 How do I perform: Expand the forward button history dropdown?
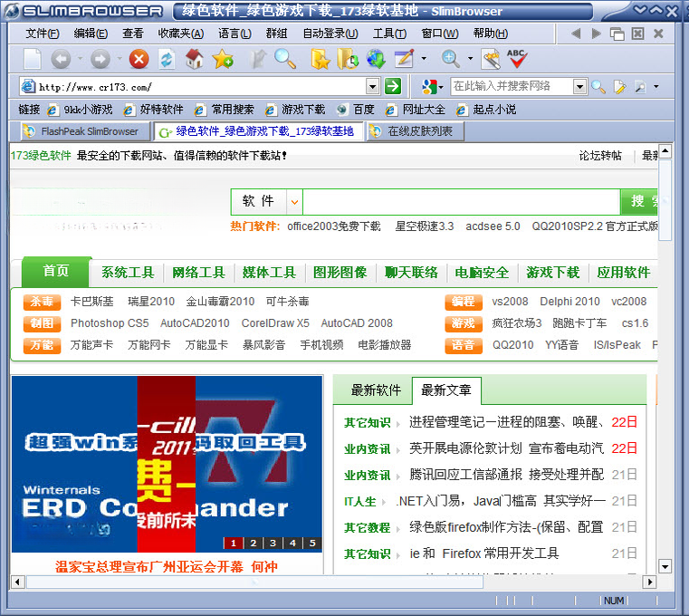[x=120, y=59]
